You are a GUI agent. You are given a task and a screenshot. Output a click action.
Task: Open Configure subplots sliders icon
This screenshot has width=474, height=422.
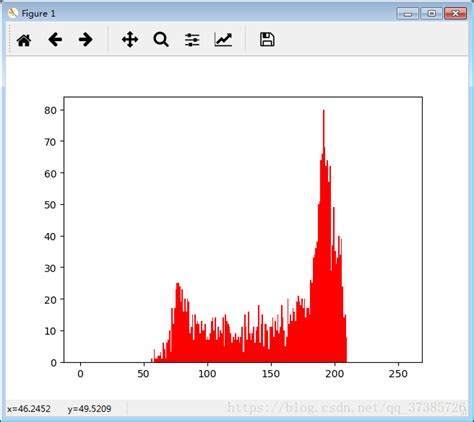(192, 40)
